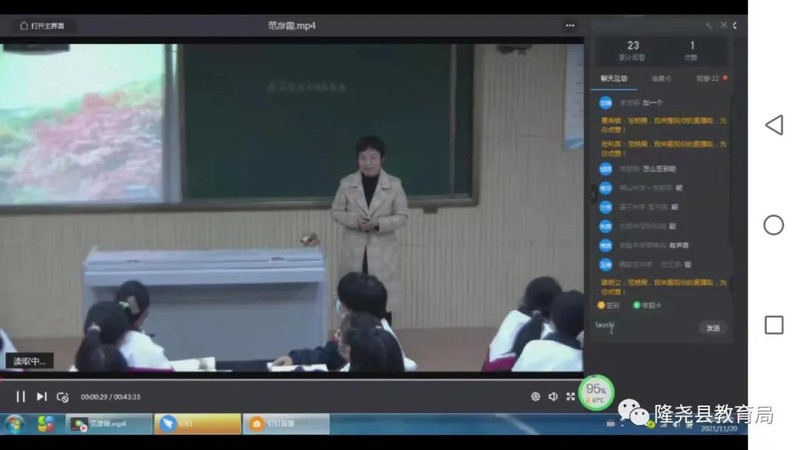Click the home 打开主界面 button
This screenshot has height=450, width=800.
coord(42,26)
